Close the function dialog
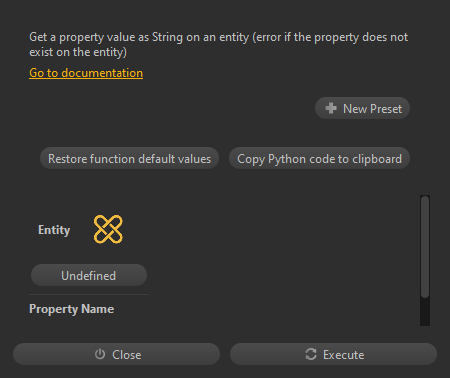Viewport: 450px width, 378px height. pyautogui.click(x=116, y=354)
